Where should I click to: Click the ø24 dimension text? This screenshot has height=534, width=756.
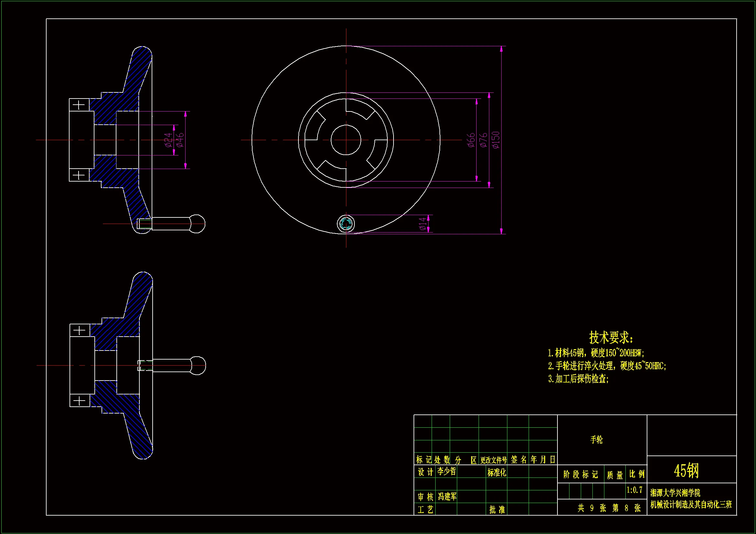[x=168, y=140]
